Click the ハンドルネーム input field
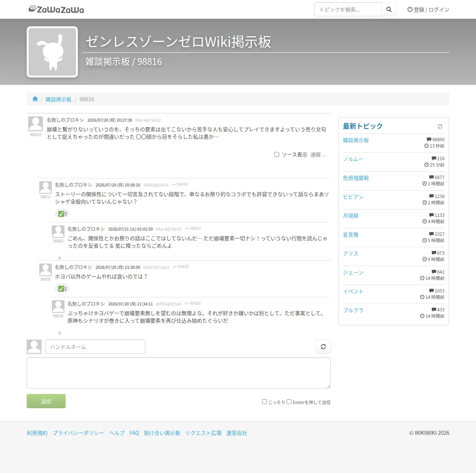Screen dimensions: 476x473 (x=95, y=347)
